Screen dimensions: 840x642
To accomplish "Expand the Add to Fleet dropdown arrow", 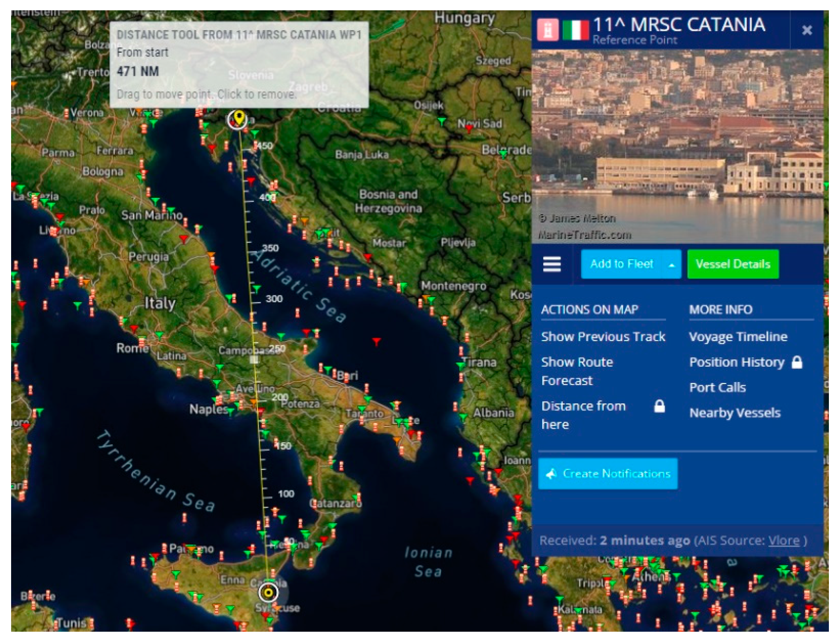I will 672,265.
